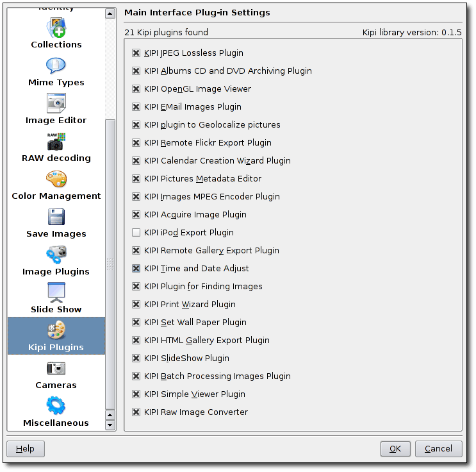The height and width of the screenshot is (472, 476).
Task: Select the Mime Types icon
Action: 56,67
